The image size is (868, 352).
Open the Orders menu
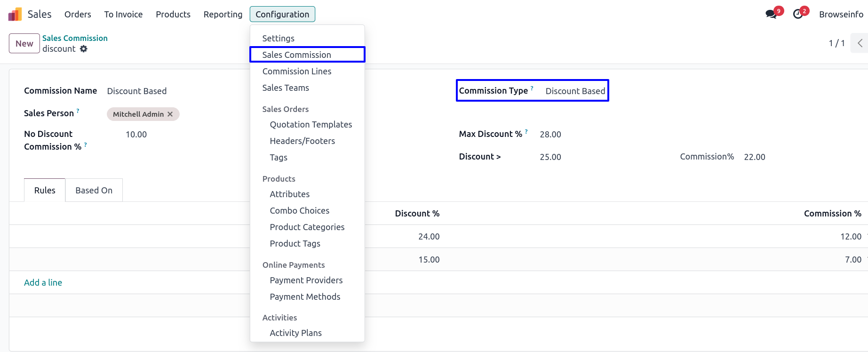78,15
